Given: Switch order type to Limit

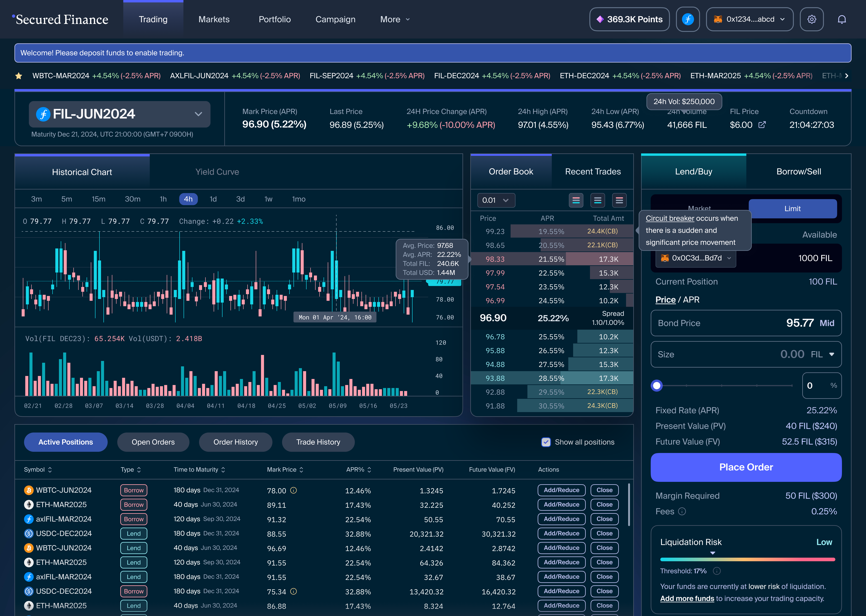Looking at the screenshot, I should 792,209.
